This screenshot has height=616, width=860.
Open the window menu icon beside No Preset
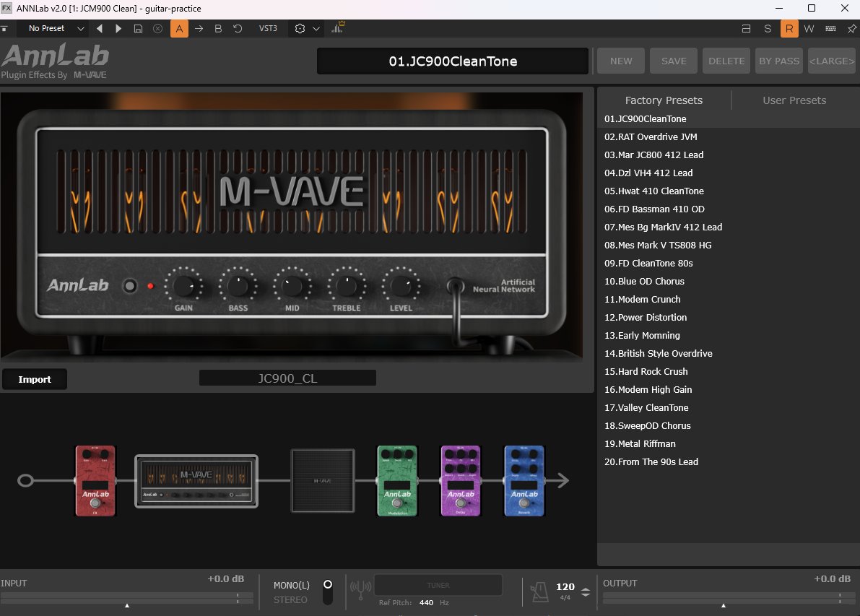pos(4,28)
